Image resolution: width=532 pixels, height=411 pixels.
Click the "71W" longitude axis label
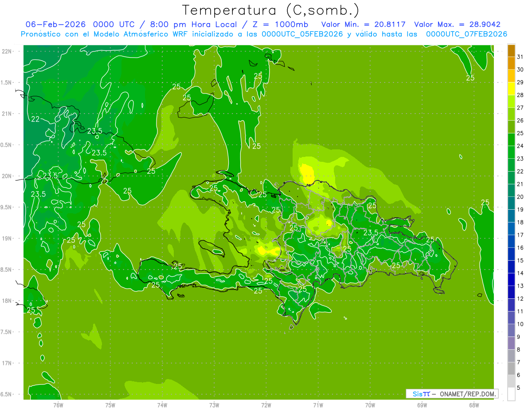(x=318, y=405)
